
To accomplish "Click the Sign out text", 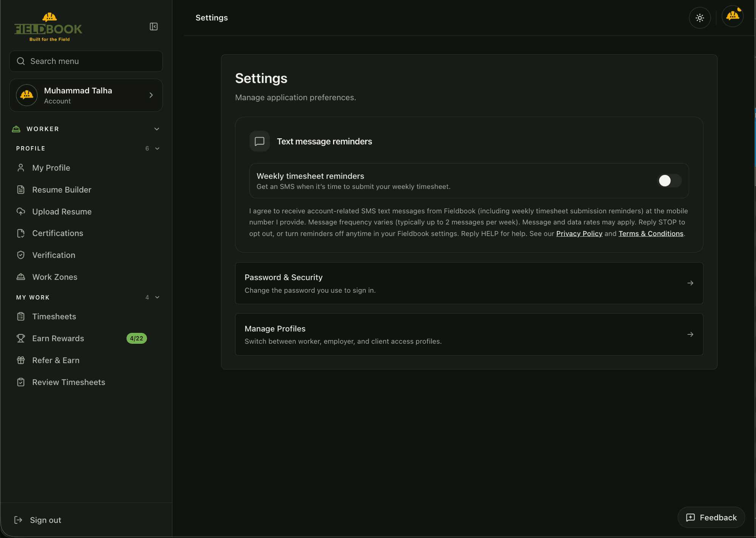I will point(45,520).
